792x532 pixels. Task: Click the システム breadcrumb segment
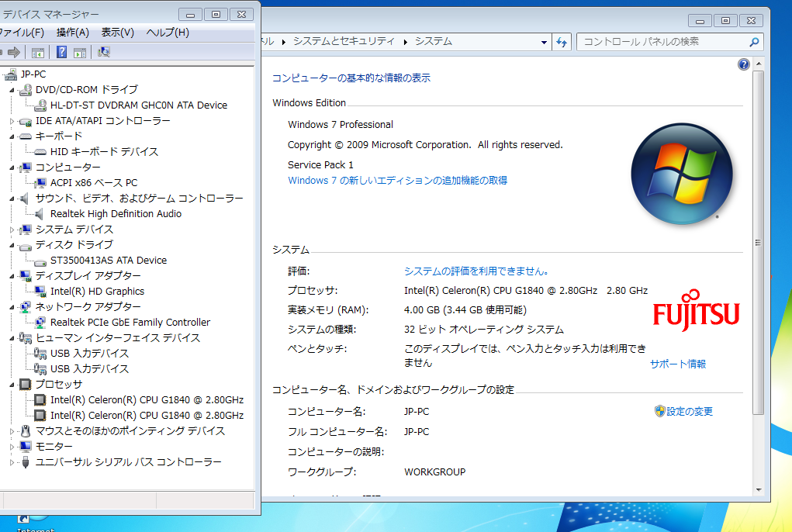click(x=434, y=41)
